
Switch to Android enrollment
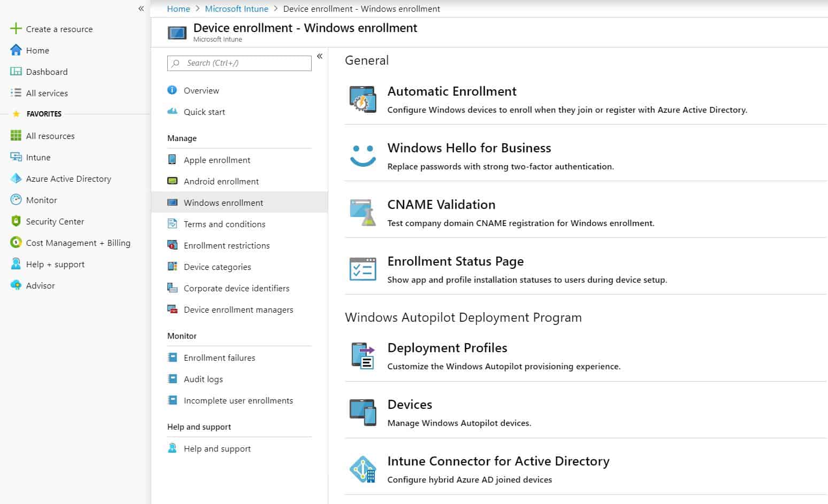[221, 181]
